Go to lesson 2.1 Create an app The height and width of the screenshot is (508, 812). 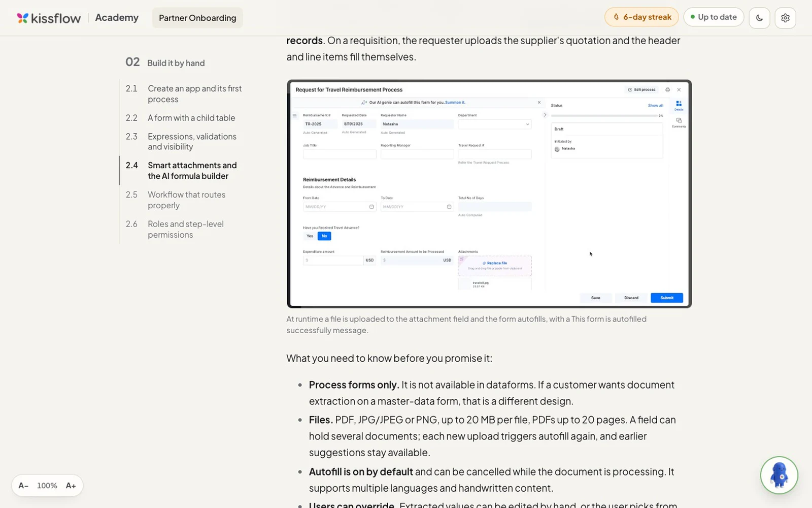point(184,94)
